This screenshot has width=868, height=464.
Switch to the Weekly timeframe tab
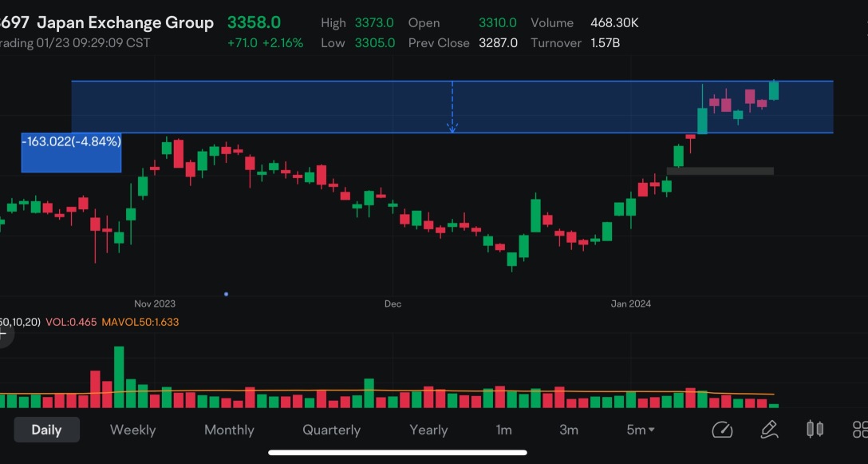[x=133, y=430]
